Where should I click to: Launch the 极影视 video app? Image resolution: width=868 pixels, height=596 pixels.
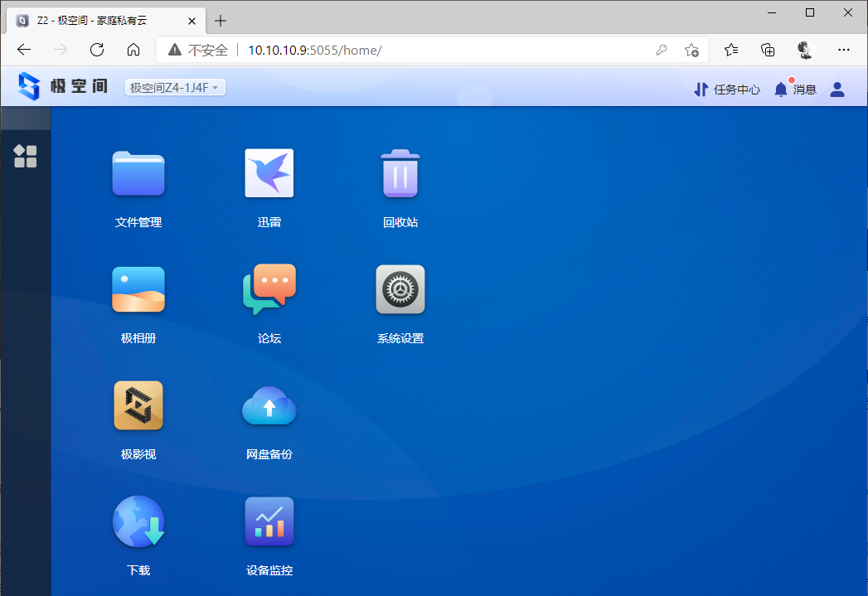pyautogui.click(x=138, y=406)
